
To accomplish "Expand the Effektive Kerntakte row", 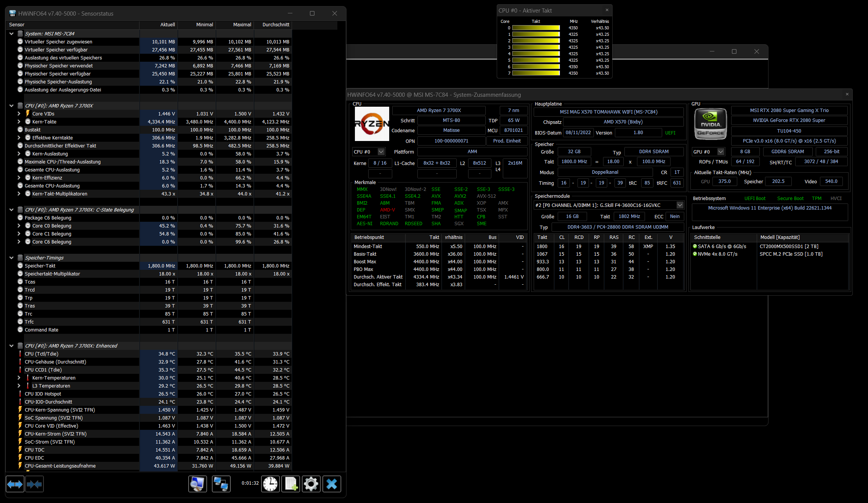I will point(19,138).
